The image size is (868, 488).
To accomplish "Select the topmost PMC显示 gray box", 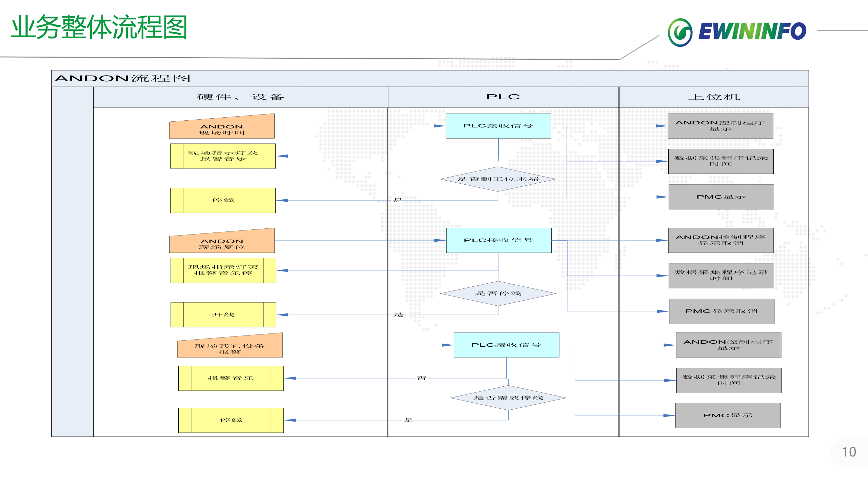I will [x=721, y=197].
